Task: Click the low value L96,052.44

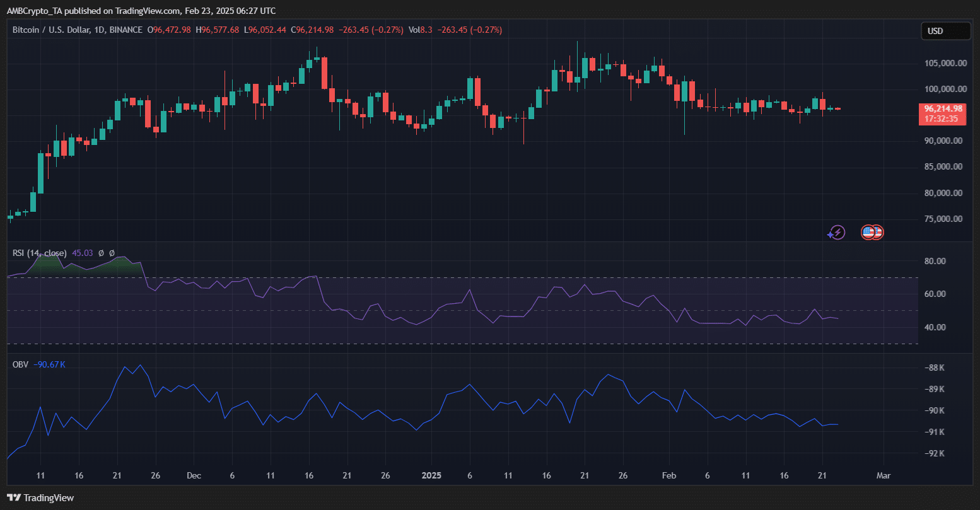Action: (265, 30)
